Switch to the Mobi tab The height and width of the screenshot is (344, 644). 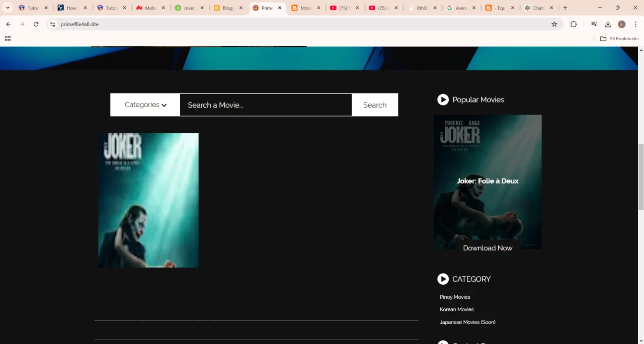149,8
